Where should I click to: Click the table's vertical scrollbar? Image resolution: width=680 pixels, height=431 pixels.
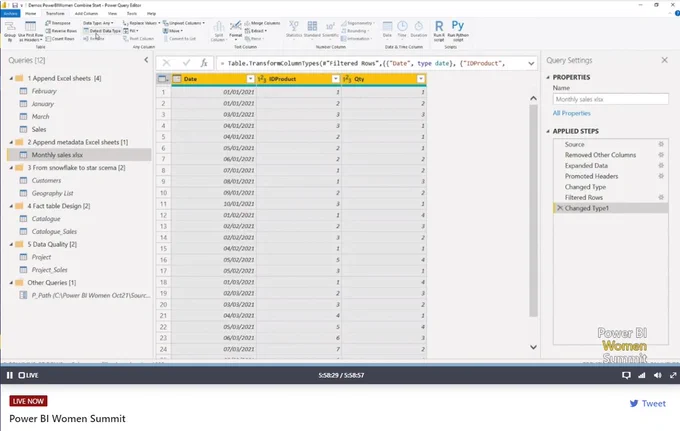(533, 210)
